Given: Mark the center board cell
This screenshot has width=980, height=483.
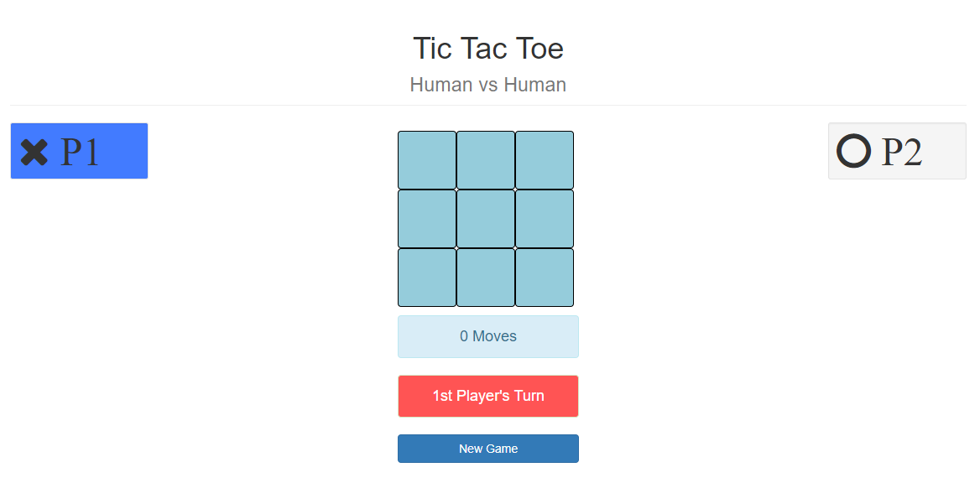Looking at the screenshot, I should click(x=486, y=219).
